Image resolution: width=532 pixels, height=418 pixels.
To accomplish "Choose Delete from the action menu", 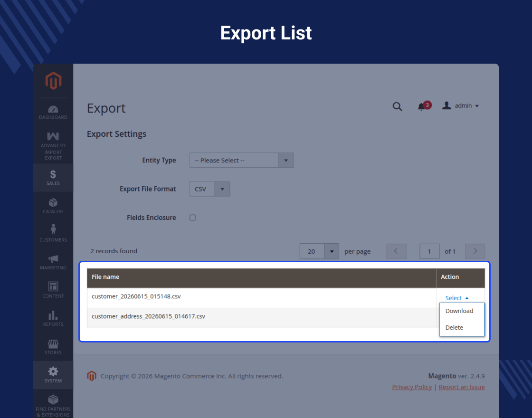I will tap(454, 327).
